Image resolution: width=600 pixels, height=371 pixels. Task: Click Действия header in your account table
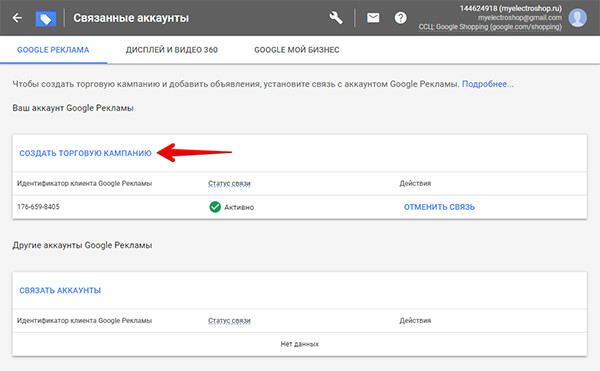[415, 183]
